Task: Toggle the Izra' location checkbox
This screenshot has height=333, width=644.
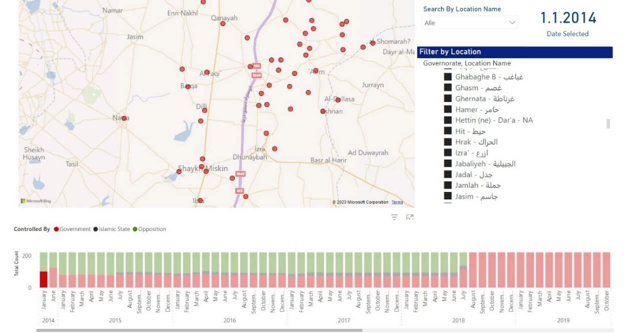Action: coord(447,153)
